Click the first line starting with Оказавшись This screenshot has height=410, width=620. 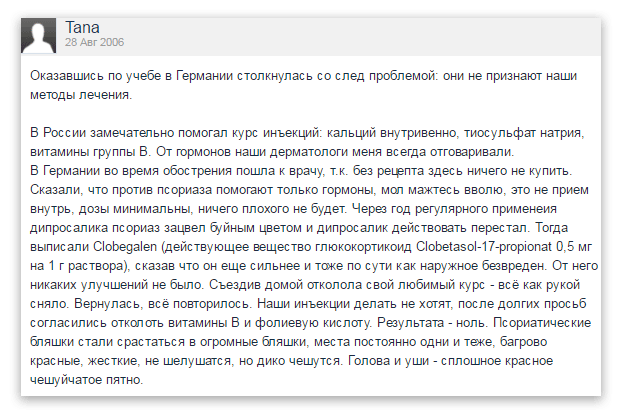(304, 76)
